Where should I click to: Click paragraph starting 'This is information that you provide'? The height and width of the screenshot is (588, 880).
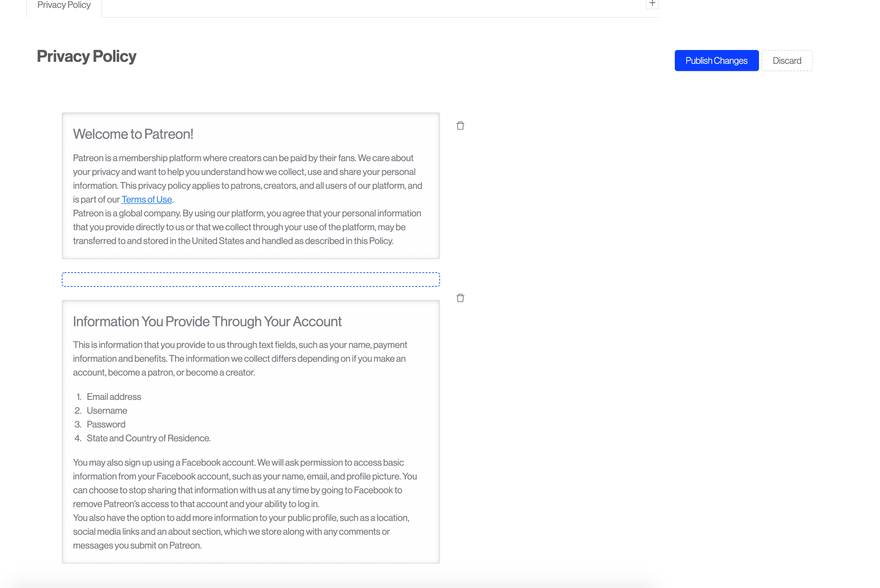(240, 358)
